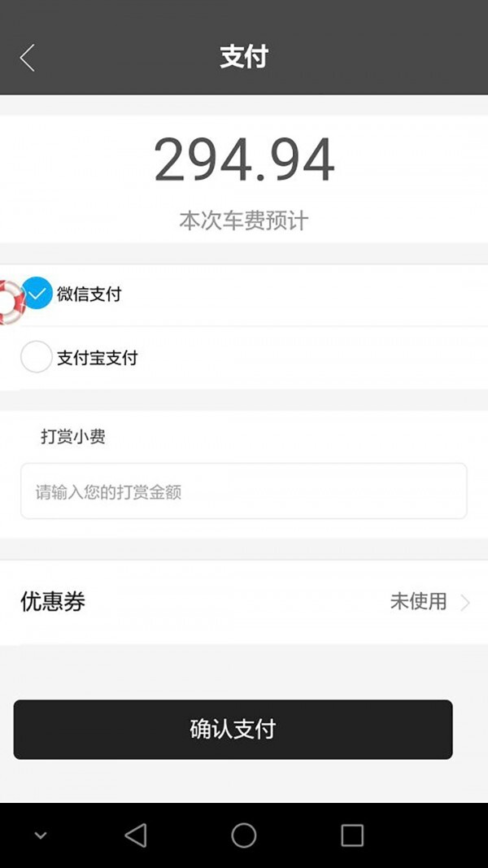
Task: Focus the 请输入您的打赏金额 tip input field
Action: point(243,491)
